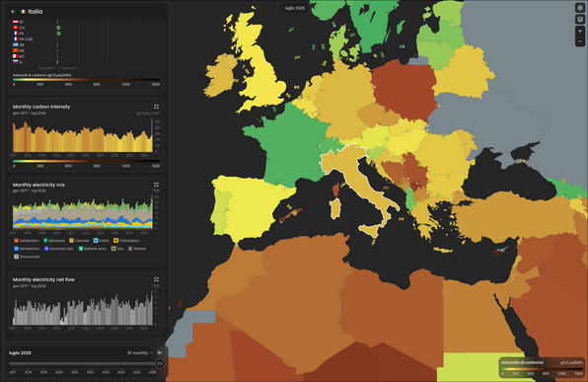Expand the Monthly electricity net flow chart fullscreen
588x382 pixels.
157,279
